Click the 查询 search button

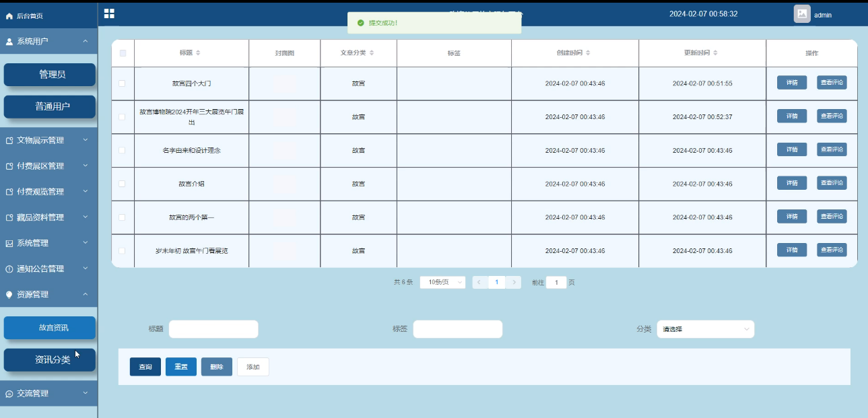tap(145, 367)
